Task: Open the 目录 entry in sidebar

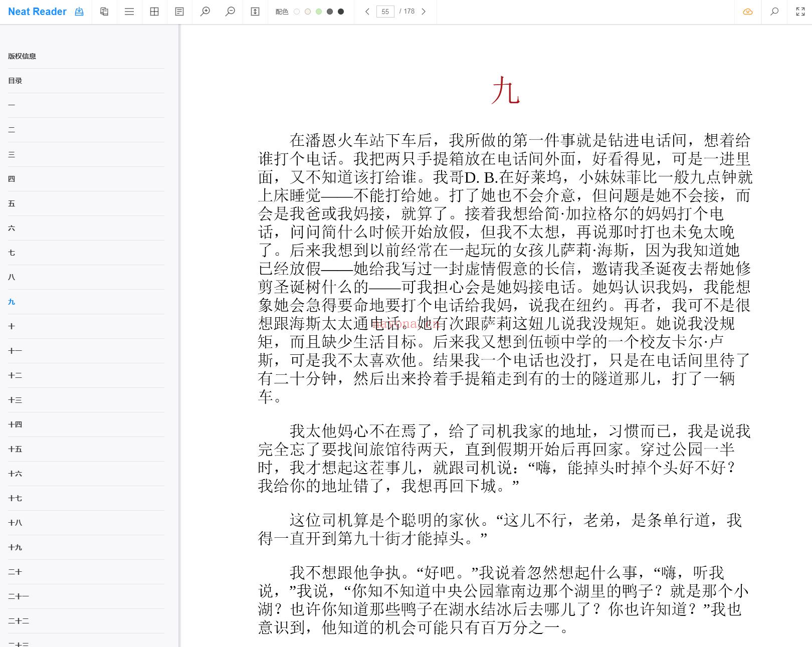Action: click(x=86, y=81)
